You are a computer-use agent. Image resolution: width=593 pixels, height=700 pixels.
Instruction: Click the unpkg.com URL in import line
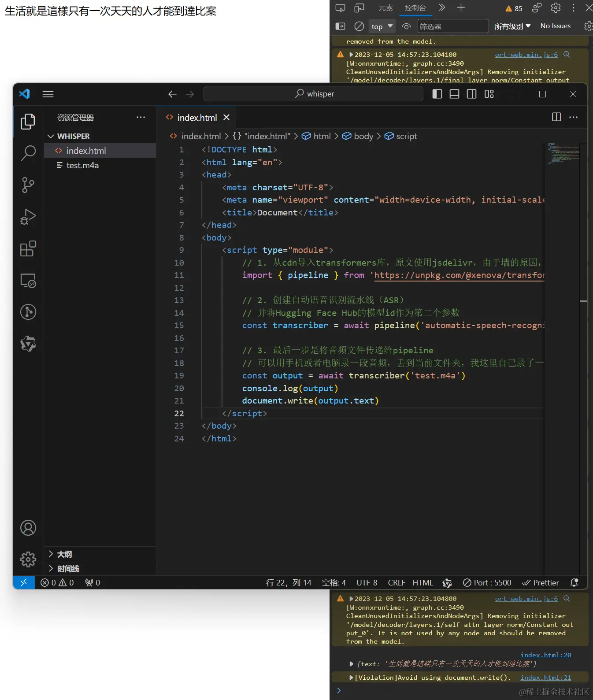click(459, 275)
